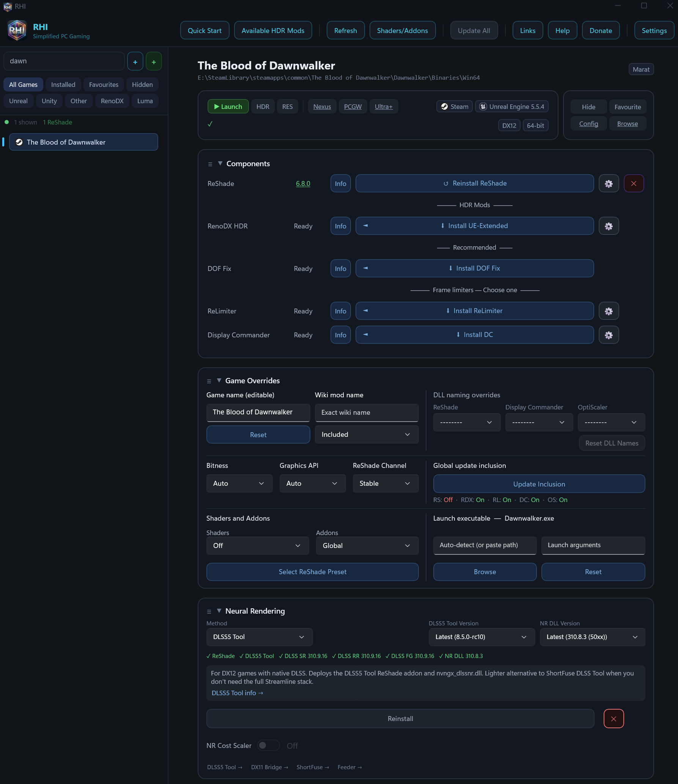Click Neural Rendering drag handle

coord(209,611)
